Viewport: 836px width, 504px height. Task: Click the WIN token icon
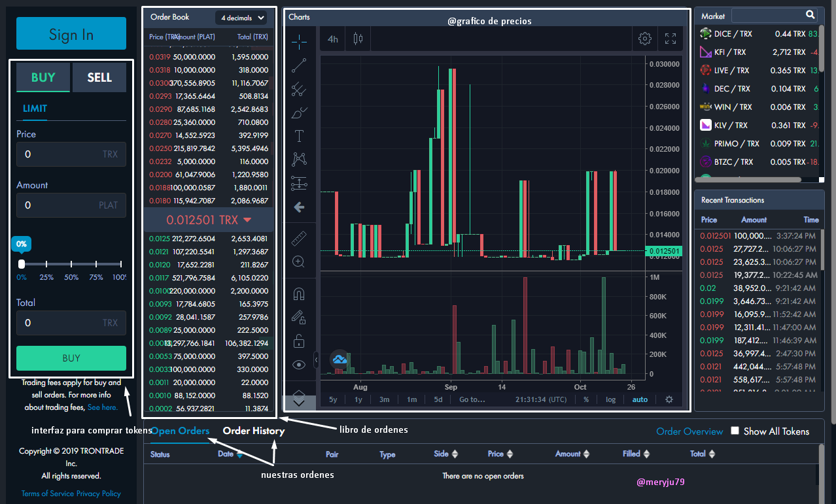(706, 107)
